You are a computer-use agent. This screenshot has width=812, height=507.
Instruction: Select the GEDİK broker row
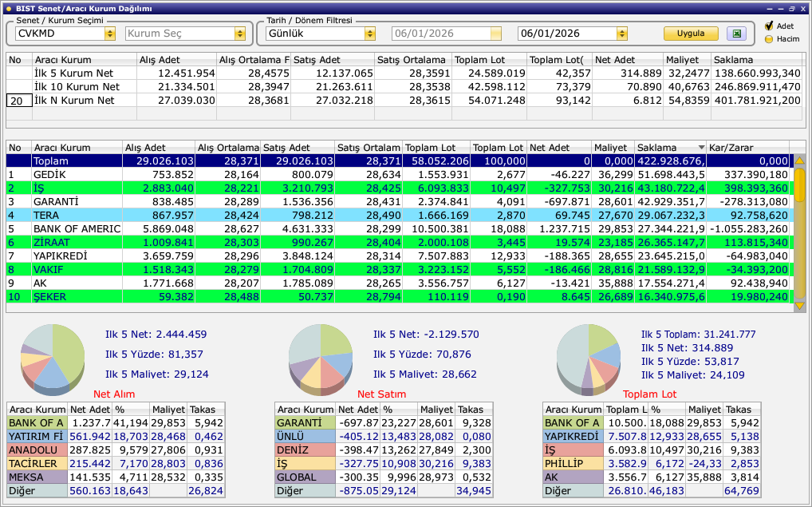(400, 175)
